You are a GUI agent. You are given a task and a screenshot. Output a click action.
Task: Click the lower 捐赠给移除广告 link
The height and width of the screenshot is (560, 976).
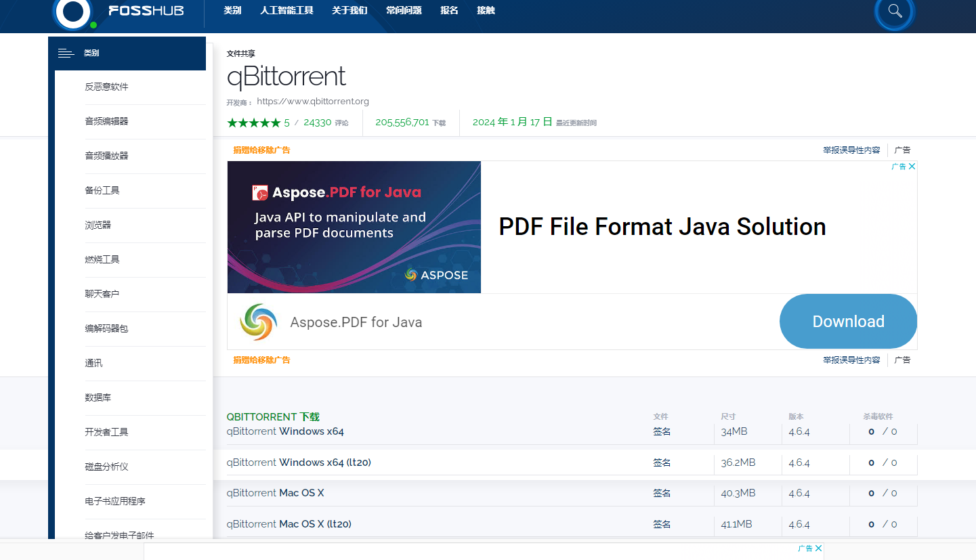pos(261,360)
